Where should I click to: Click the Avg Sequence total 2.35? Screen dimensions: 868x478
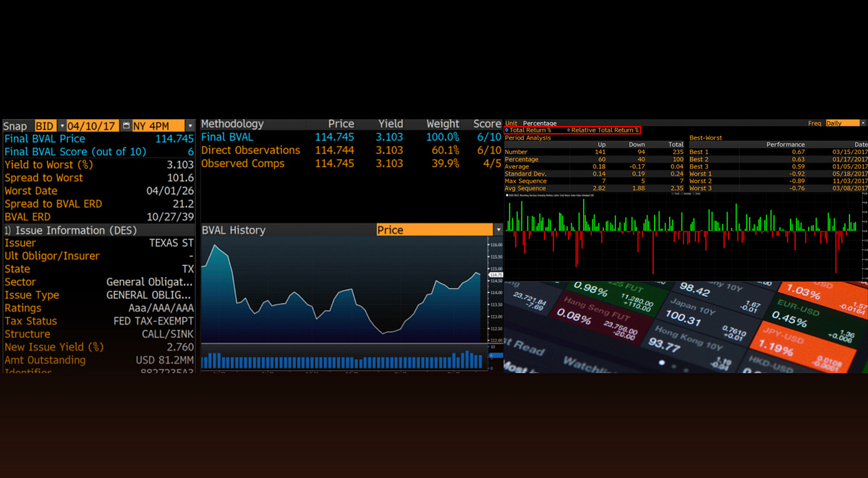coord(676,188)
